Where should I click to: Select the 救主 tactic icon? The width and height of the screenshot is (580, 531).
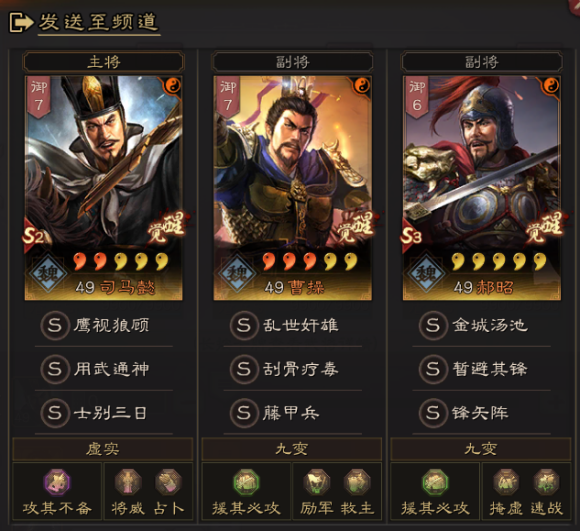[357, 482]
